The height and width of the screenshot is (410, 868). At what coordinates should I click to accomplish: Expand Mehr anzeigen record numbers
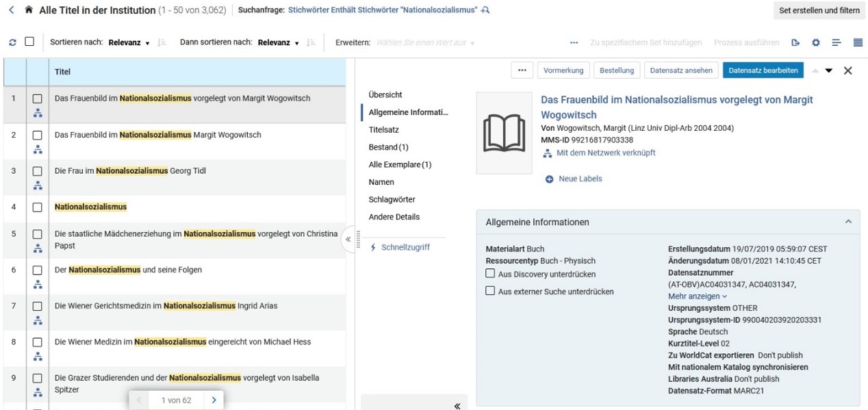[698, 296]
